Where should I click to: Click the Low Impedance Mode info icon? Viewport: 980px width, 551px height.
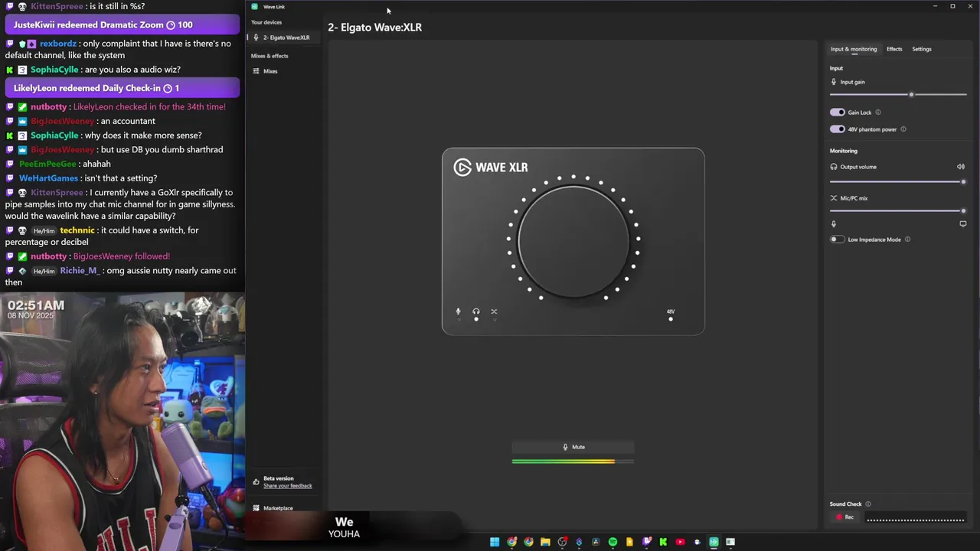pos(908,240)
